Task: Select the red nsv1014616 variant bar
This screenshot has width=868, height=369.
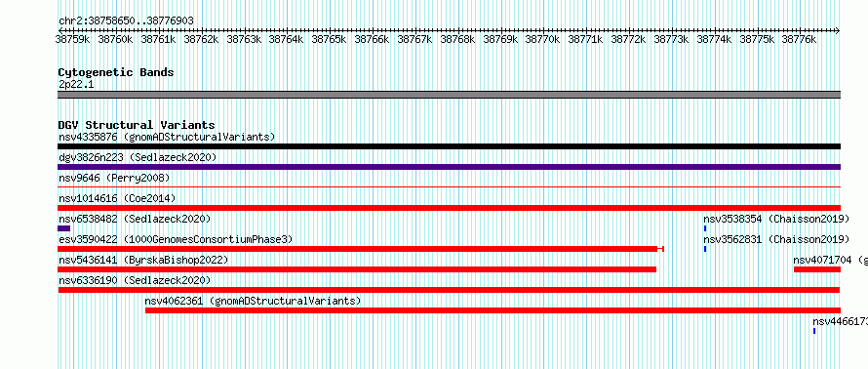Action: pos(449,208)
